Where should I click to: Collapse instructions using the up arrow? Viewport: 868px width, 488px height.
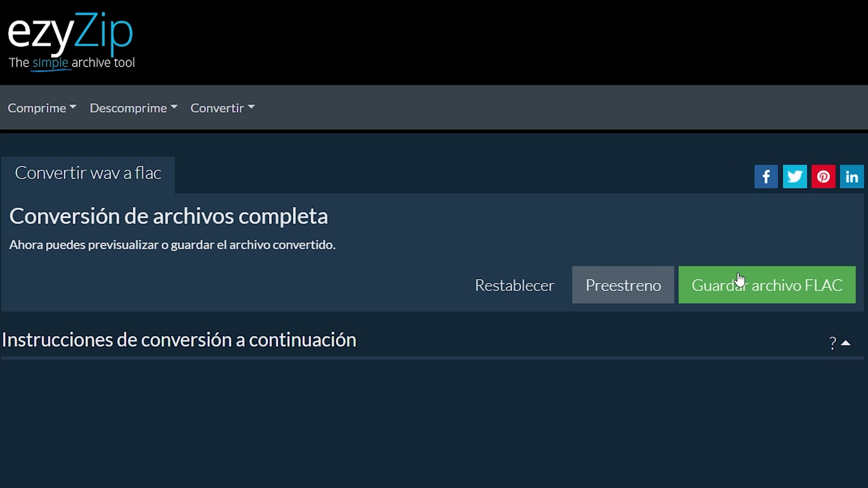tap(846, 343)
